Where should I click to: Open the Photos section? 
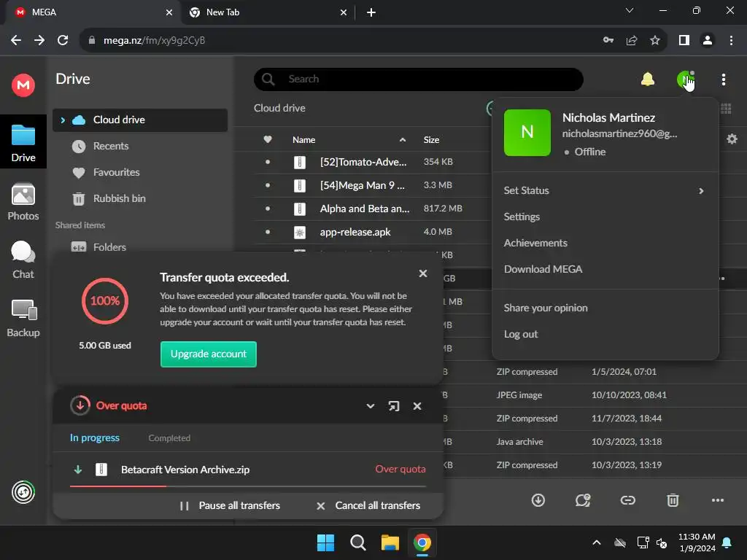(23, 202)
